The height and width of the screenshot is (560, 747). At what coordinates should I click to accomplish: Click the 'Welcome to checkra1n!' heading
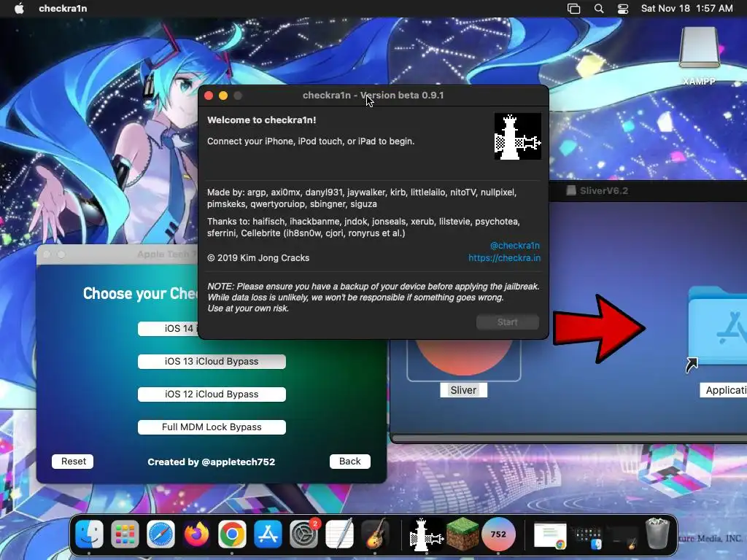tap(262, 120)
